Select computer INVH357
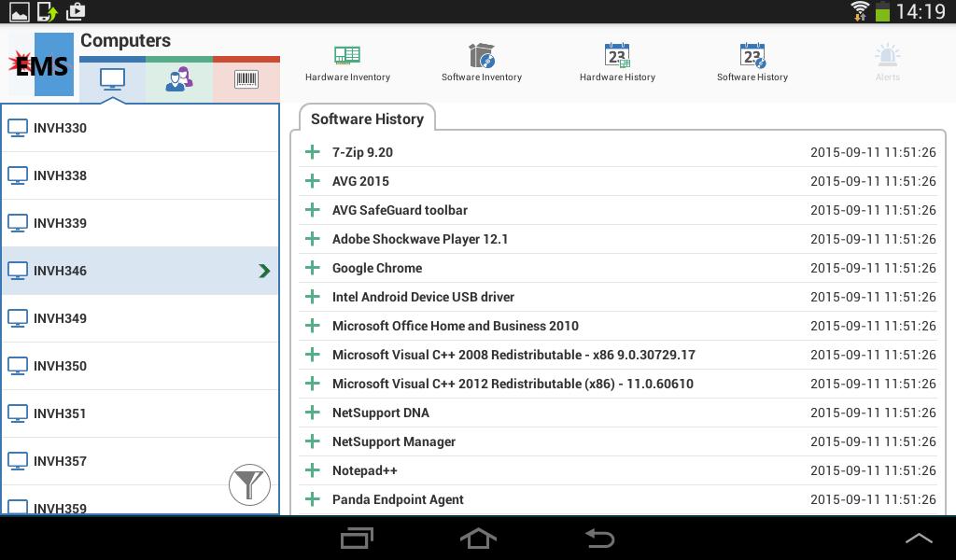 pos(140,461)
